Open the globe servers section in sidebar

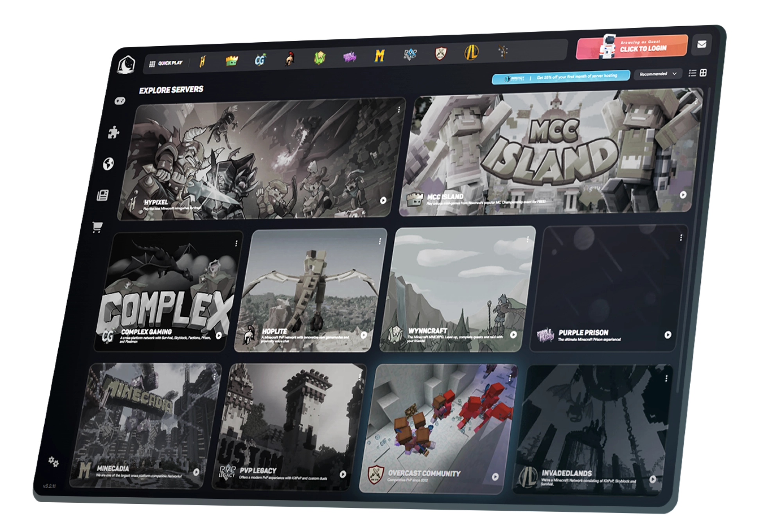108,164
